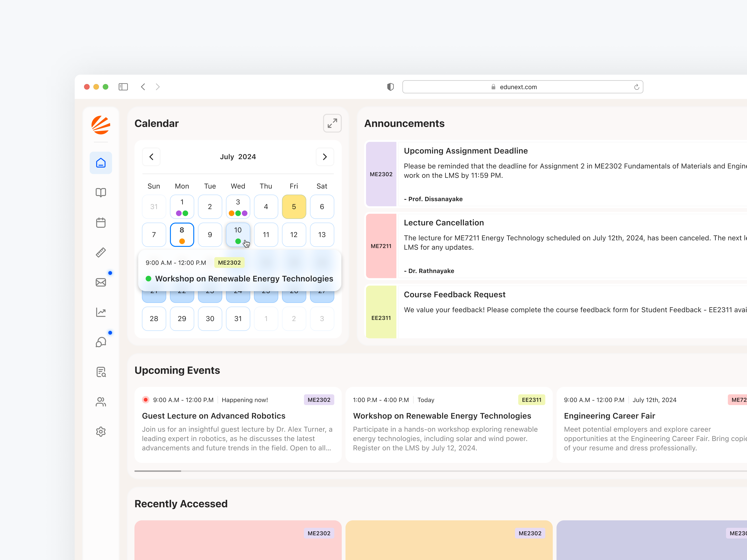This screenshot has width=747, height=560.
Task: Navigate back using browser back arrow
Action: [x=143, y=87]
